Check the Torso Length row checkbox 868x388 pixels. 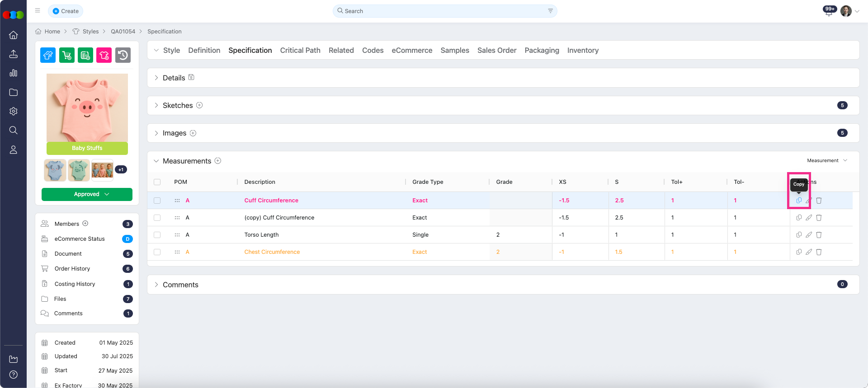click(x=157, y=235)
